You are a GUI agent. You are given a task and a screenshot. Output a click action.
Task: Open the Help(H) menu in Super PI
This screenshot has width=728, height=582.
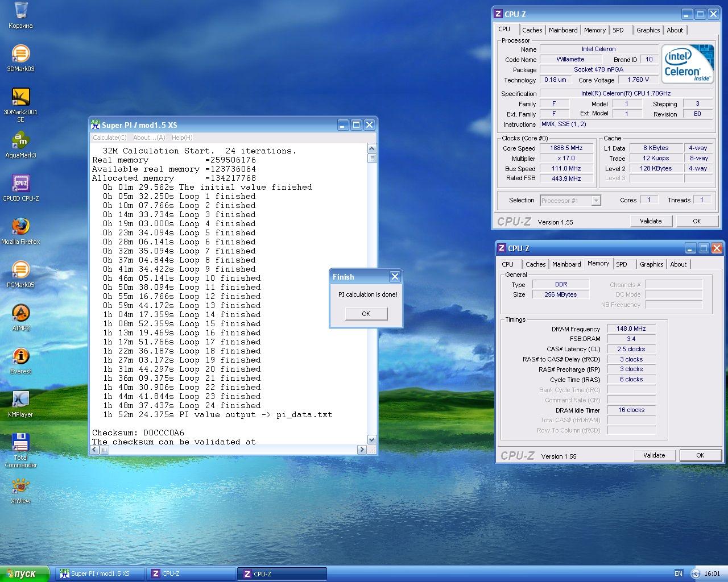point(182,138)
